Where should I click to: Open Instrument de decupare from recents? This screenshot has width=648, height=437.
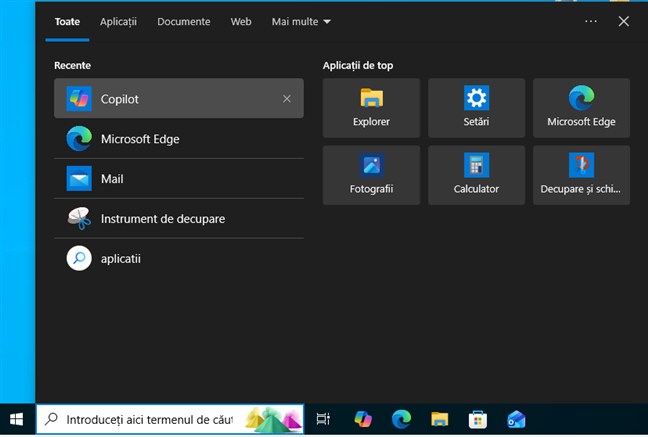[x=162, y=219]
